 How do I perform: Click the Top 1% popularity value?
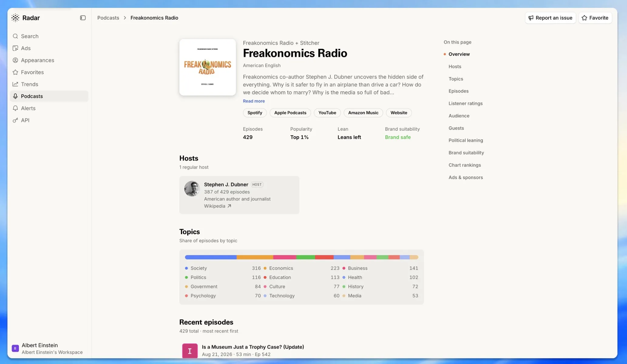pyautogui.click(x=299, y=137)
